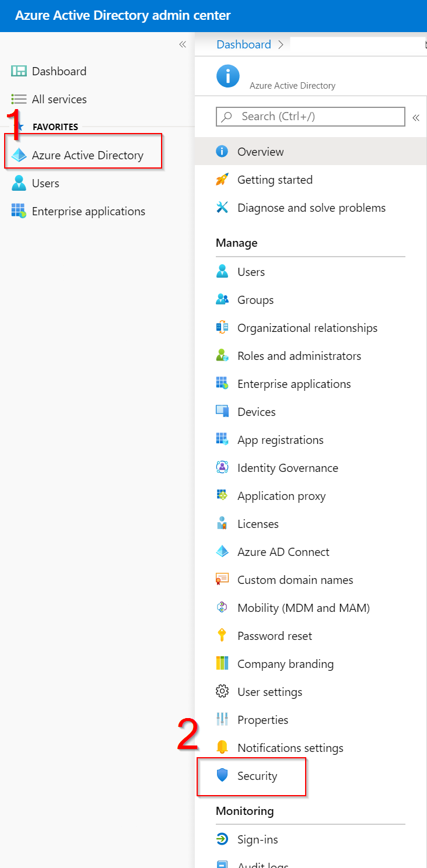Click Custom domain names text
Screen dimensions: 427x868
(295, 580)
